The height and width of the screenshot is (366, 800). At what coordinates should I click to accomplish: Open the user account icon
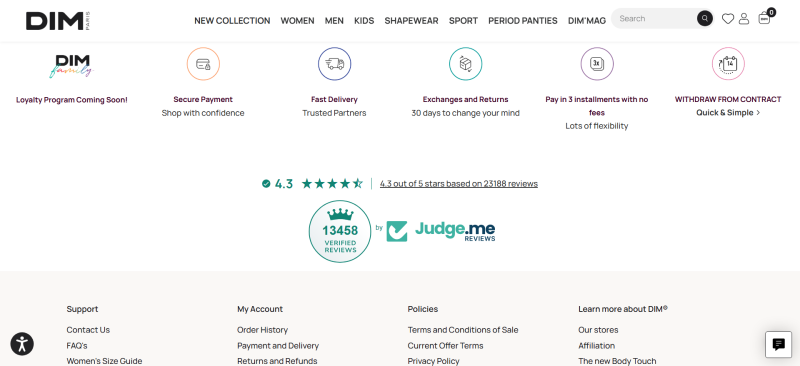744,19
